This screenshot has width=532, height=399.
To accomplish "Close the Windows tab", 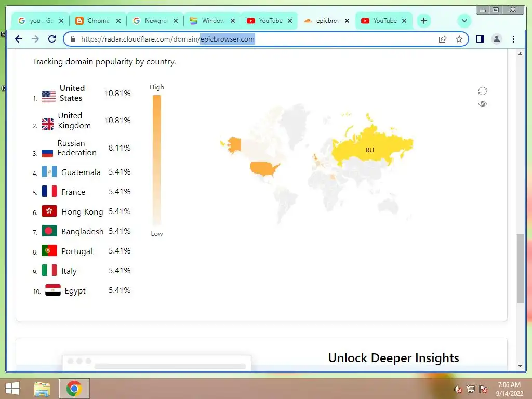I will [233, 21].
